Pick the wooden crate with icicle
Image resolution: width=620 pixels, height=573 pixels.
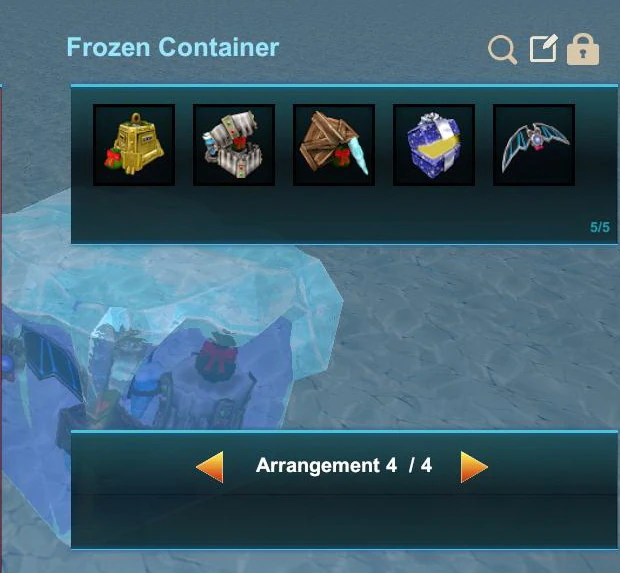pyautogui.click(x=334, y=145)
